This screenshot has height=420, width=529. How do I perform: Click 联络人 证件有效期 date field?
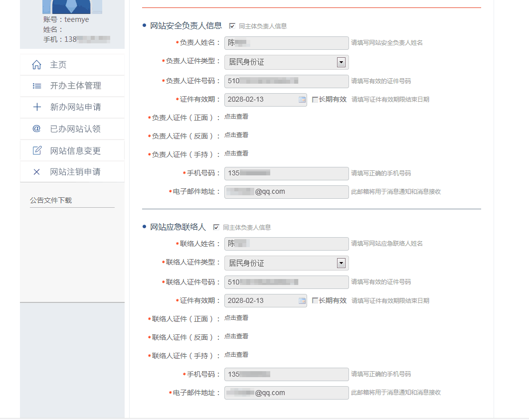pos(266,300)
